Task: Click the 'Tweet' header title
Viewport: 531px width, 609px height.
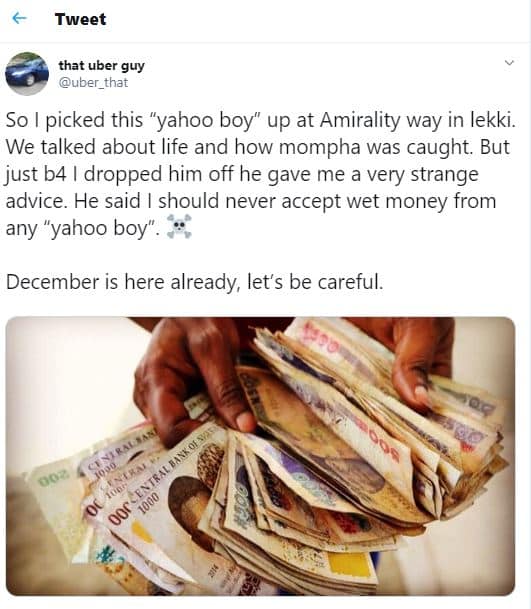Action: point(80,19)
